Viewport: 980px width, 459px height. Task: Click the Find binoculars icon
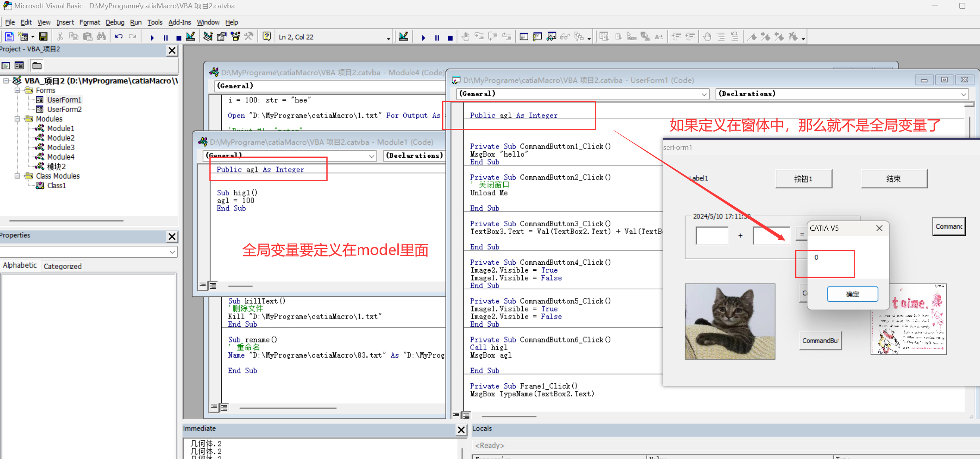pyautogui.click(x=102, y=37)
